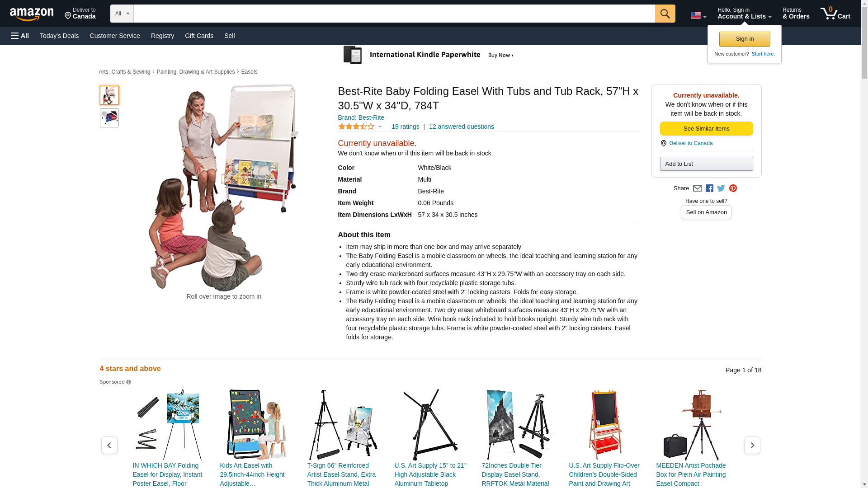Click the See Similar Items button

(706, 129)
